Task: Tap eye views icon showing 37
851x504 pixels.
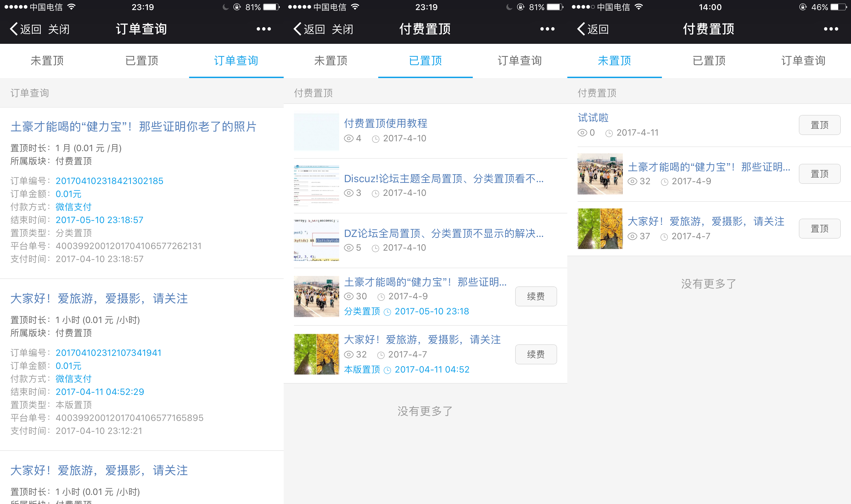Action: pyautogui.click(x=632, y=236)
